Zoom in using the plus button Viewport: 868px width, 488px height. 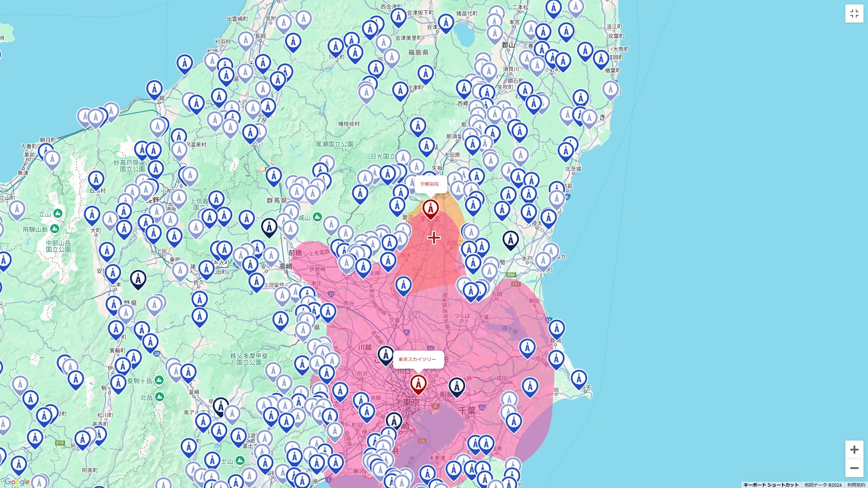[x=854, y=450]
